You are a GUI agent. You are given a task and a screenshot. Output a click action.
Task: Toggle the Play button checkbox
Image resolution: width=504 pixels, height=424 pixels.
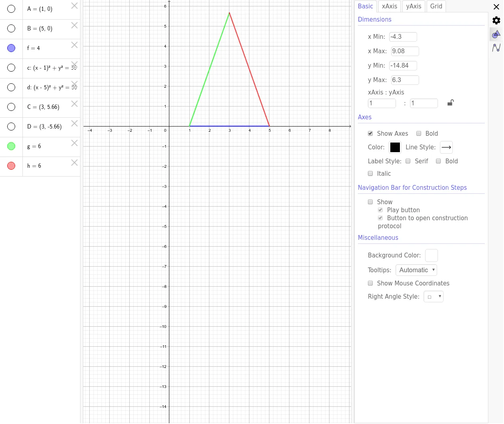pyautogui.click(x=380, y=210)
